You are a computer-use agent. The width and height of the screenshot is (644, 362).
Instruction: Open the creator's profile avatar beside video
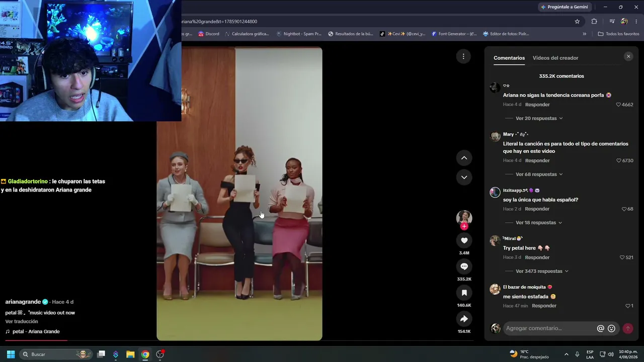pyautogui.click(x=464, y=217)
